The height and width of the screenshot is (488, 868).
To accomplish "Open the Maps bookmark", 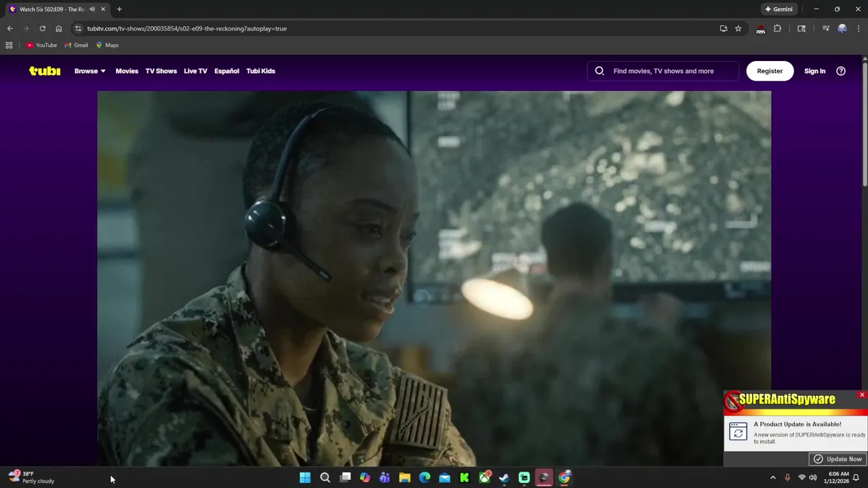I will click(107, 45).
